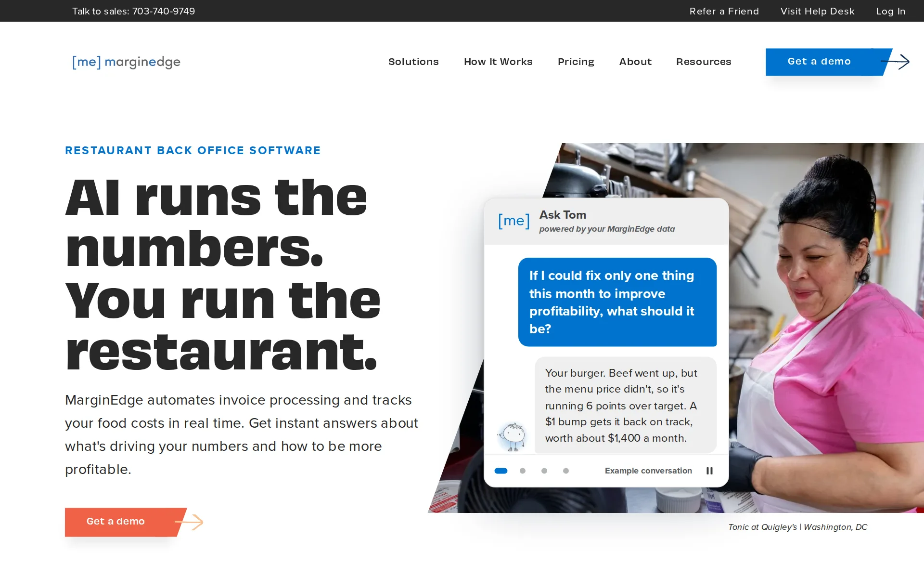
Task: Click the 'RESTAURANT BACK OFFICE SOFTWARE' heading
Action: [x=192, y=150]
